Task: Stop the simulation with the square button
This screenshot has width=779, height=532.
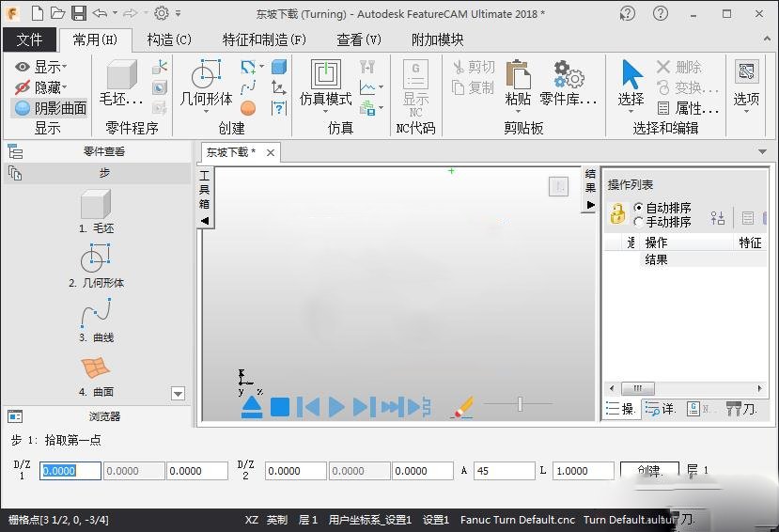Action: tap(280, 407)
